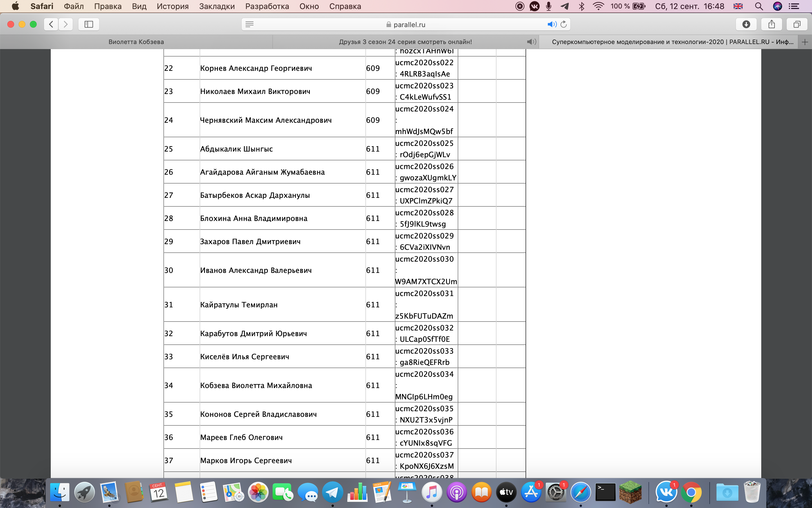812x508 pixels.
Task: Switch to Друзья 3 сезон 24 серия tab
Action: pos(405,42)
